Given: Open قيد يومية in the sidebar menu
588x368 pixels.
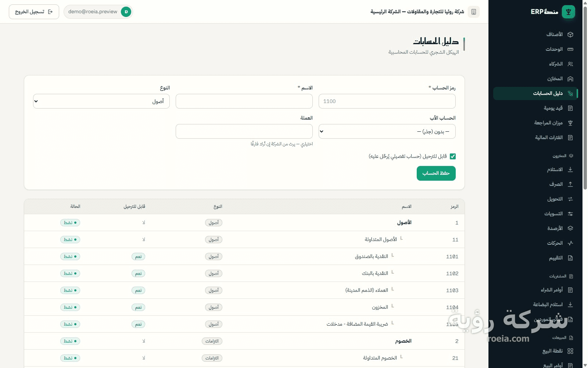Looking at the screenshot, I should point(535,108).
